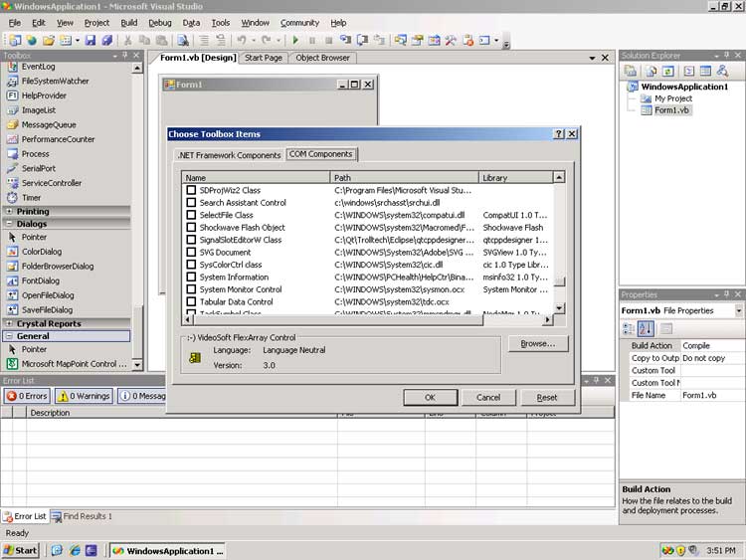Expand Crystal Reports toolbox section

click(x=9, y=323)
